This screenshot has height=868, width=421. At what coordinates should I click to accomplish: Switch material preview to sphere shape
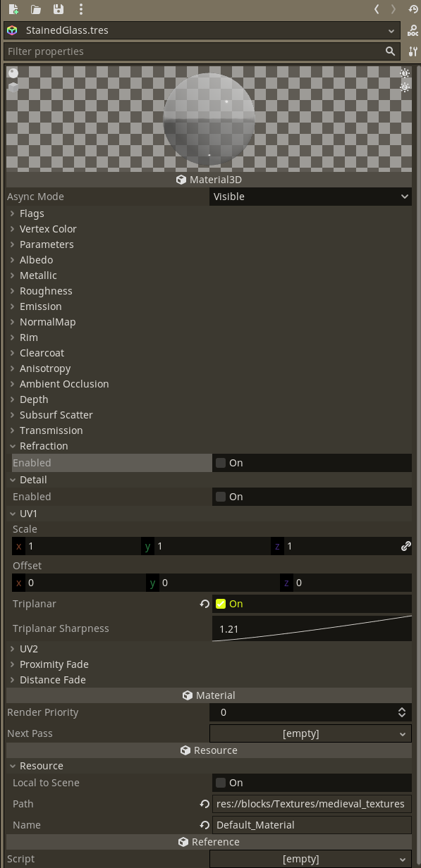(x=11, y=73)
